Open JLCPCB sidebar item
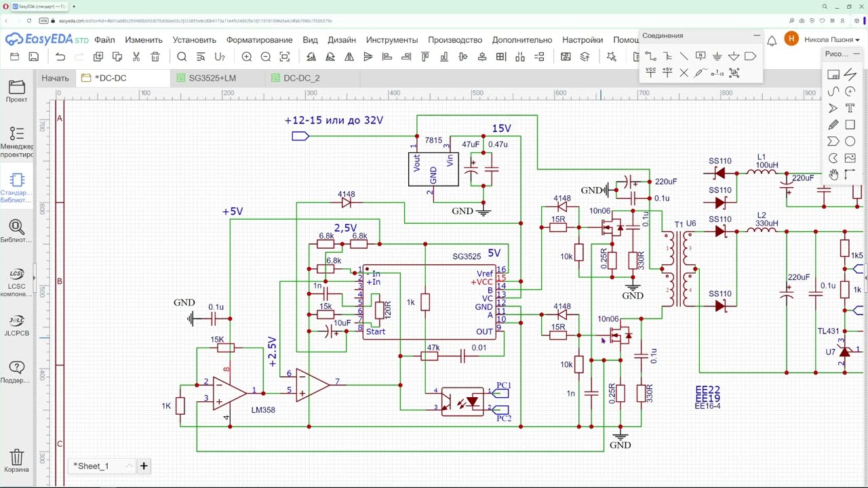The height and width of the screenshot is (488, 868). (x=17, y=325)
